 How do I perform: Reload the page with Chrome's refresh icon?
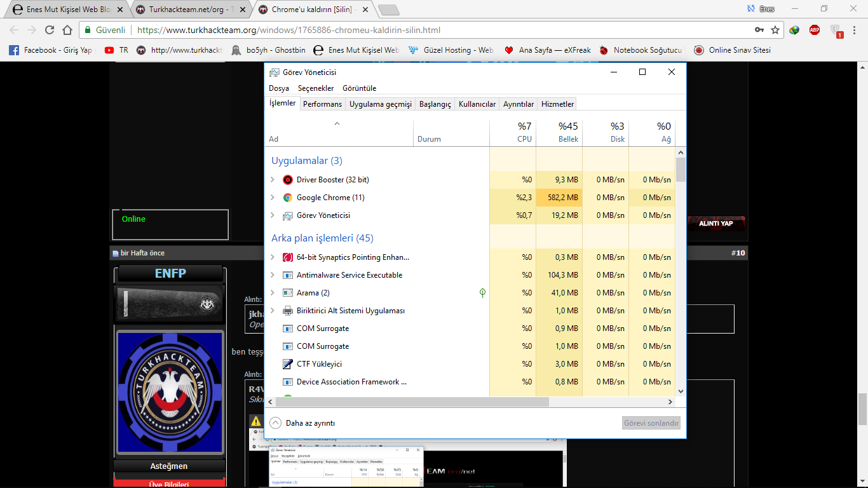[x=50, y=30]
